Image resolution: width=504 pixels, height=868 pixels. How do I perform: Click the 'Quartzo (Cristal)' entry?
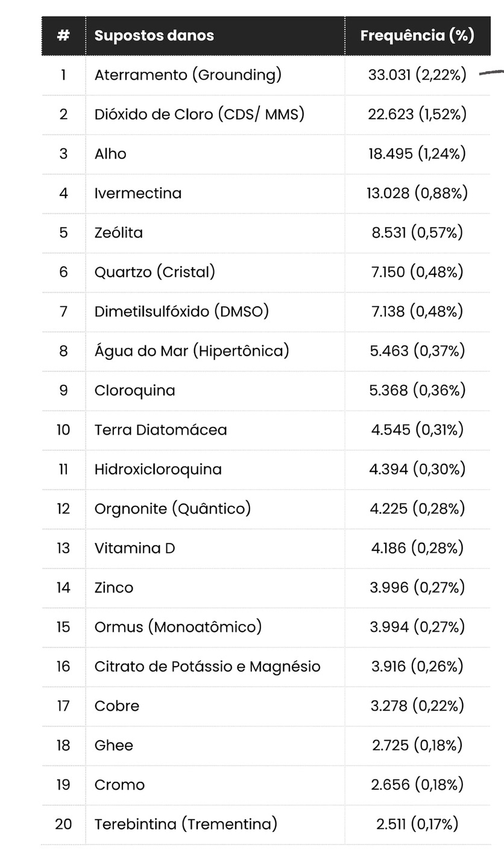tap(155, 272)
